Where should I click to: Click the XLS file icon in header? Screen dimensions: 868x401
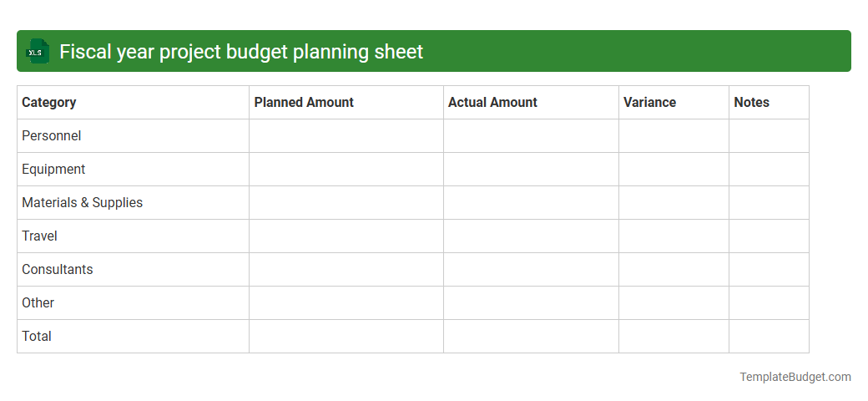pyautogui.click(x=37, y=51)
